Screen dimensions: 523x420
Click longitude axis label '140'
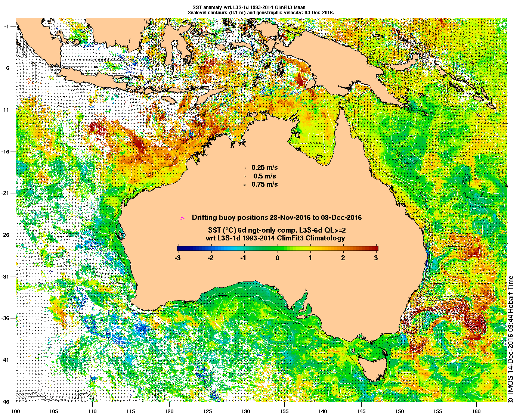(x=323, y=411)
